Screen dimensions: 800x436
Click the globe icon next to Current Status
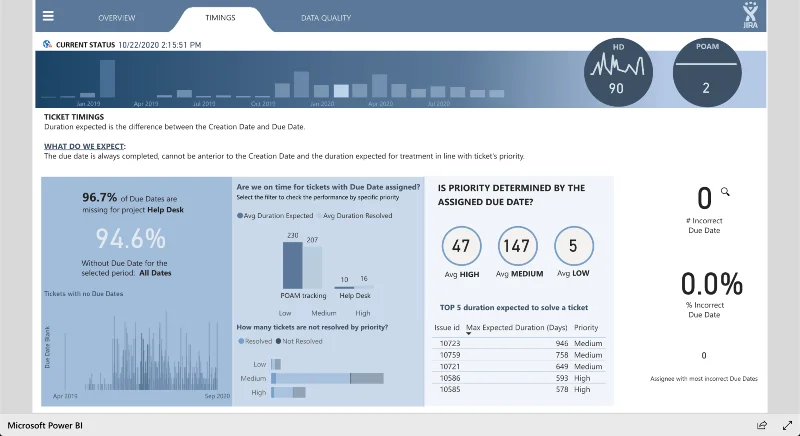click(x=47, y=44)
